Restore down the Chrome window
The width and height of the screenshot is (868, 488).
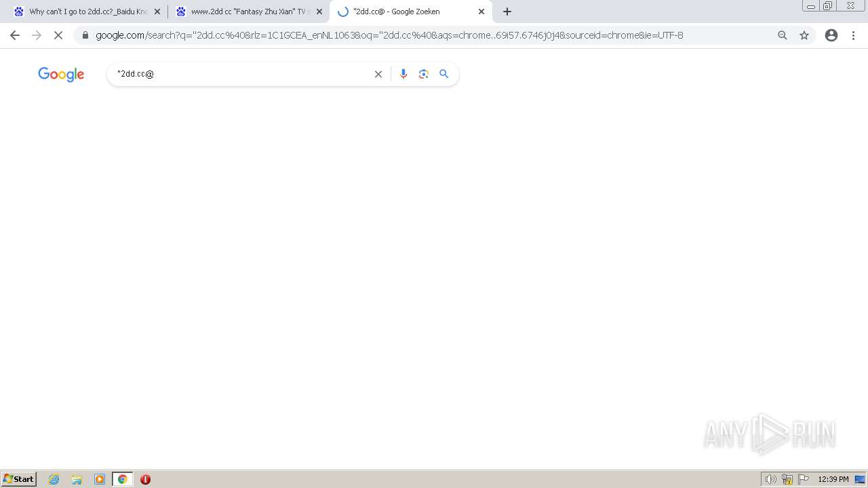click(828, 6)
